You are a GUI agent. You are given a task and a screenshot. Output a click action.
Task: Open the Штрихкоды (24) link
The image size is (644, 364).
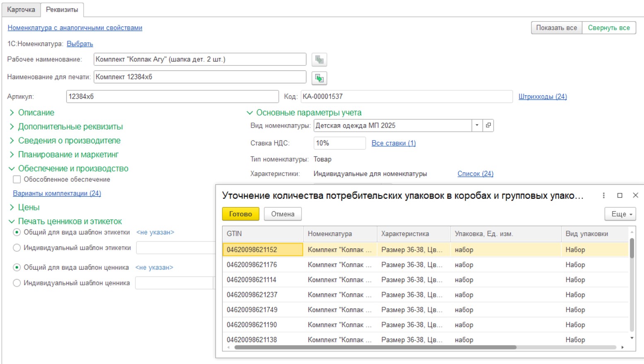pyautogui.click(x=543, y=96)
